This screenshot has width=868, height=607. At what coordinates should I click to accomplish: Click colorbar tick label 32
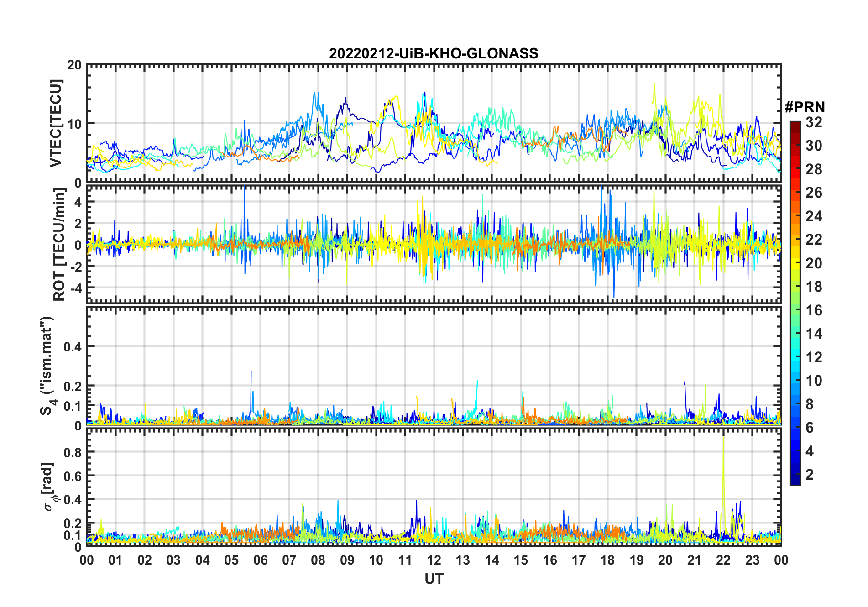tap(814, 122)
